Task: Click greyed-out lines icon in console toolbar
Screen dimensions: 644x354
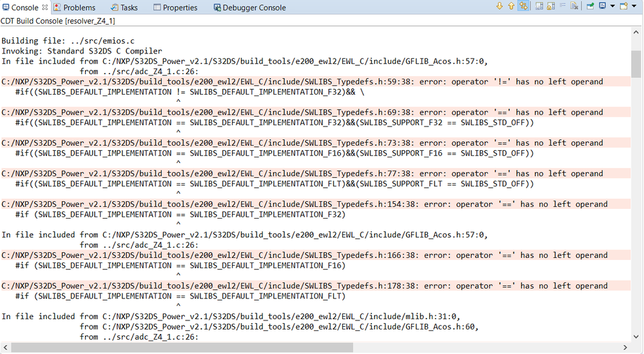Action: tap(563, 5)
